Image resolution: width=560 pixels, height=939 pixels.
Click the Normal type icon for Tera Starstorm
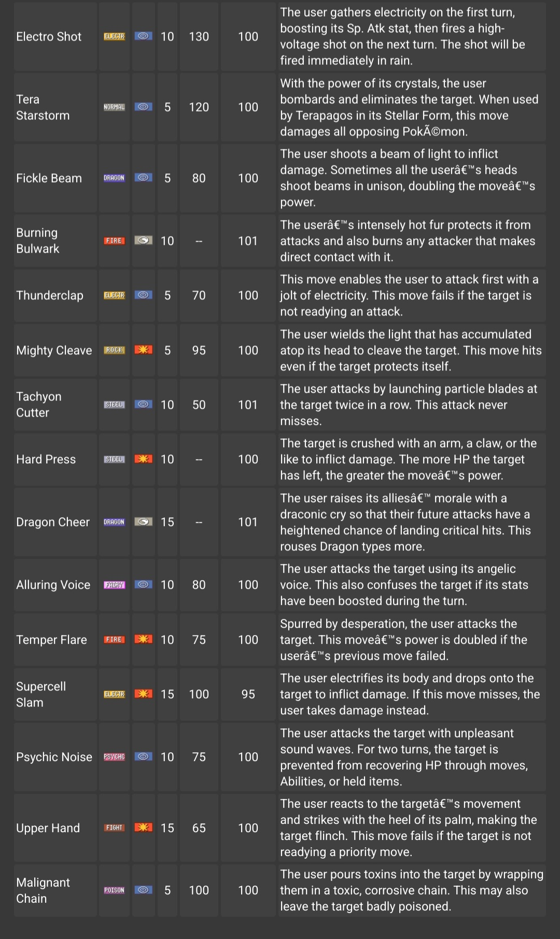click(x=114, y=107)
